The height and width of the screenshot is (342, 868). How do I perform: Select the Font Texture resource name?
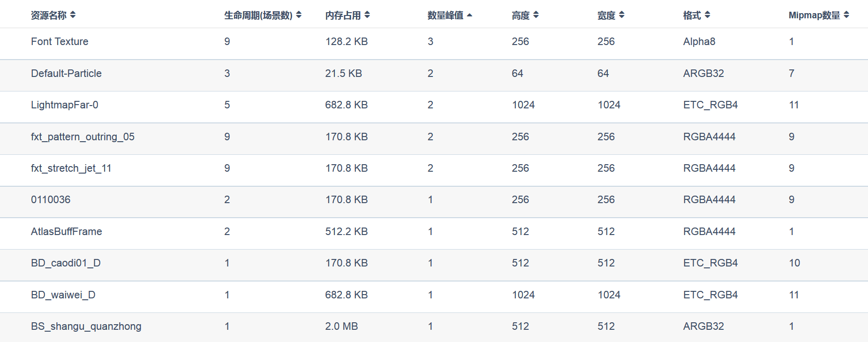60,42
